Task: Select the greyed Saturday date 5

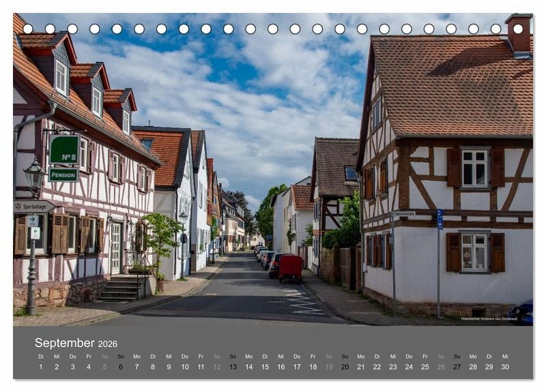Action: tap(105, 367)
